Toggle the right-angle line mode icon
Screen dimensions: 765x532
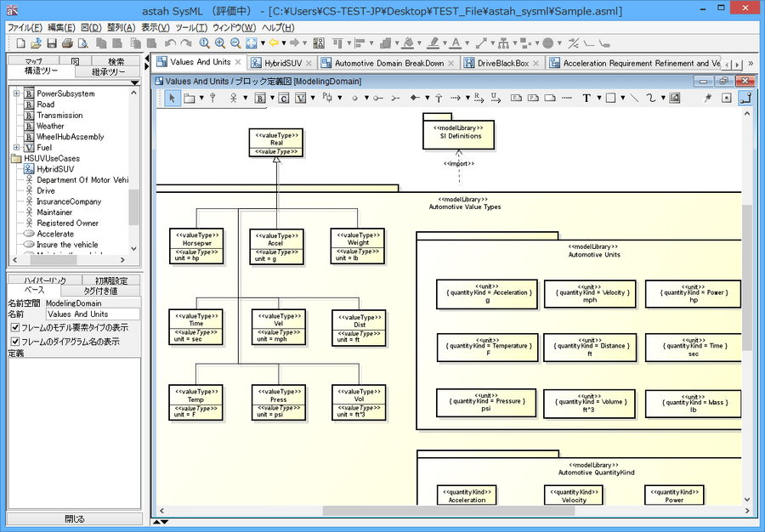[745, 98]
